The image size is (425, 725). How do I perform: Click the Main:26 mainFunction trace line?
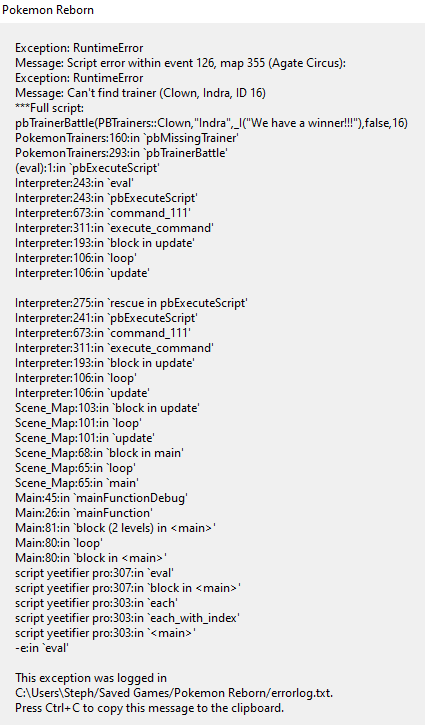84,513
